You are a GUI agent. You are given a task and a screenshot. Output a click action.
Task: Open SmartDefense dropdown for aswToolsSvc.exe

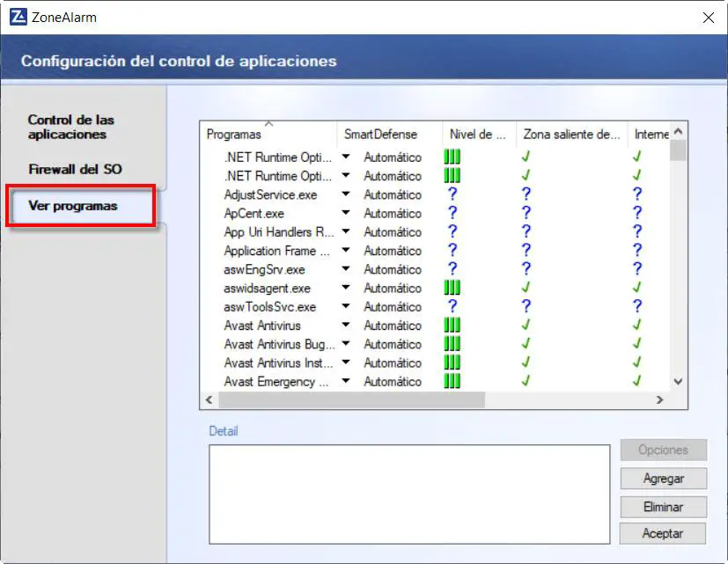pos(345,306)
